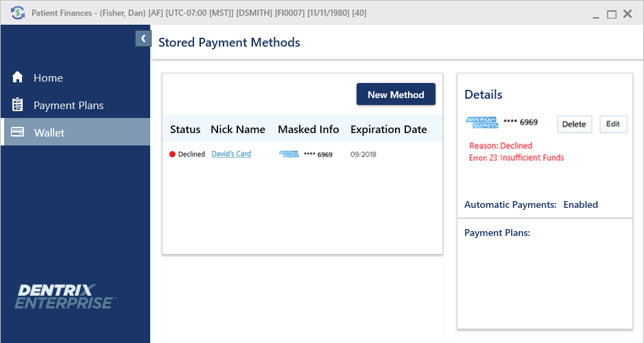The width and height of the screenshot is (644, 343).
Task: Delete the card ending in 6969
Action: click(574, 124)
